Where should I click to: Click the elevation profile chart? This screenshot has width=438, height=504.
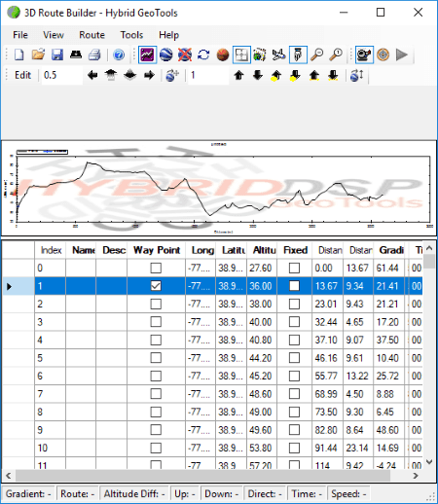click(x=219, y=188)
